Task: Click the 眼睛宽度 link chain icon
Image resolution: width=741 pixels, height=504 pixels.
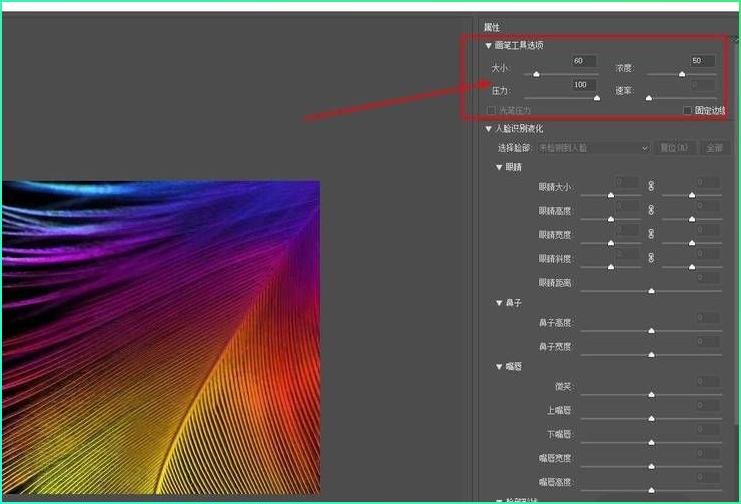Action: pyautogui.click(x=651, y=234)
